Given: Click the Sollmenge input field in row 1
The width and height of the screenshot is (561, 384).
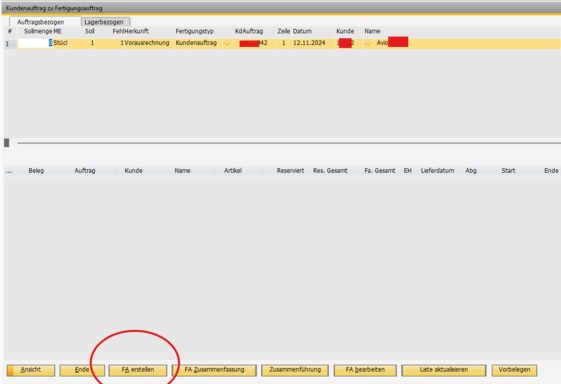Looking at the screenshot, I should pos(35,43).
